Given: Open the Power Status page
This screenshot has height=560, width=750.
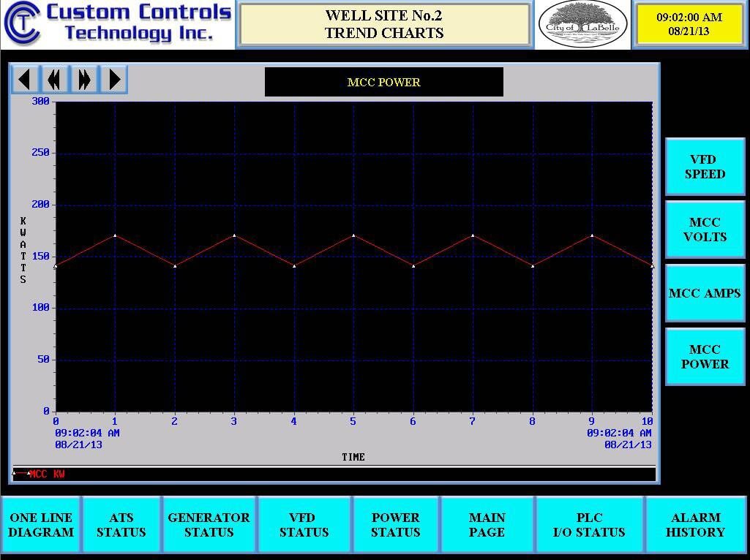Looking at the screenshot, I should click(x=396, y=525).
